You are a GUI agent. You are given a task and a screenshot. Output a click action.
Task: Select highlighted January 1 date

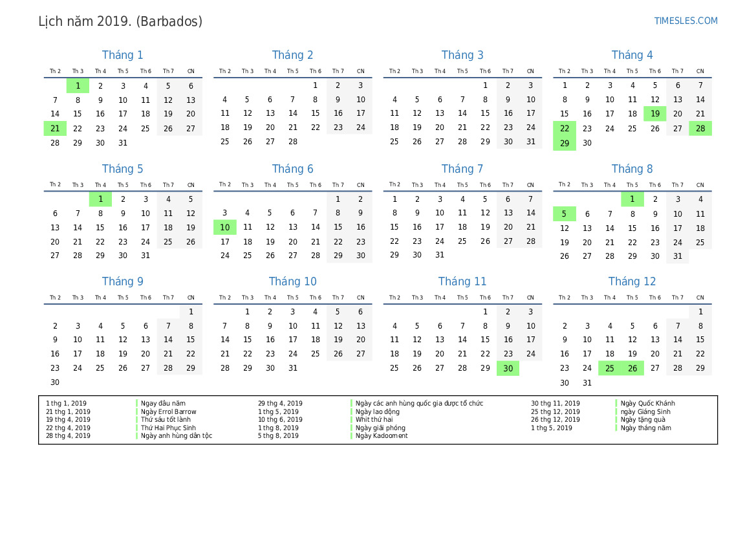point(78,86)
